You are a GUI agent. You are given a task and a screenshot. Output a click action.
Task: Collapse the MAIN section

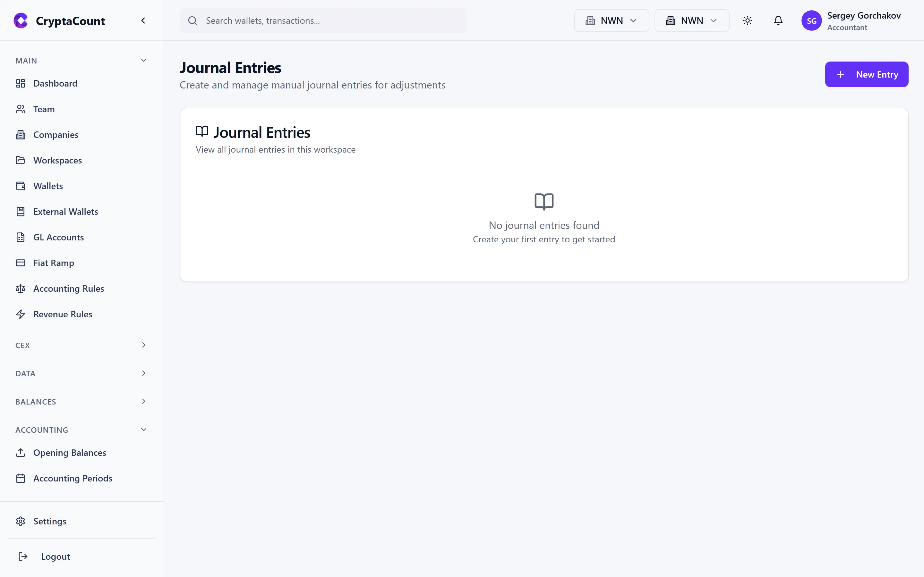pos(143,60)
